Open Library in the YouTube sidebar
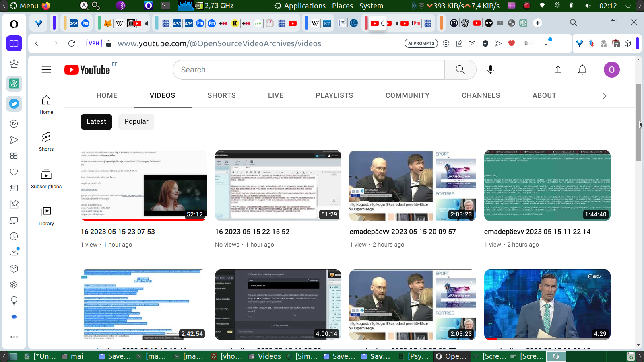This screenshot has width=644, height=362. [x=46, y=216]
